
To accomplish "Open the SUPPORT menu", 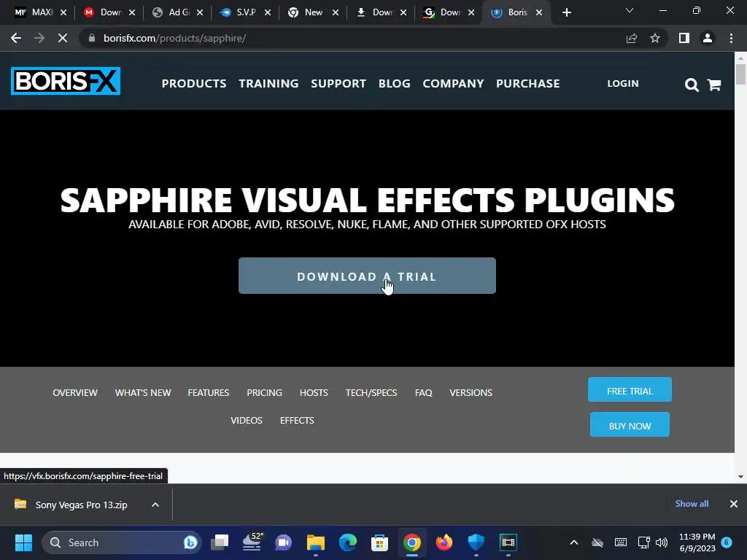I will point(338,83).
